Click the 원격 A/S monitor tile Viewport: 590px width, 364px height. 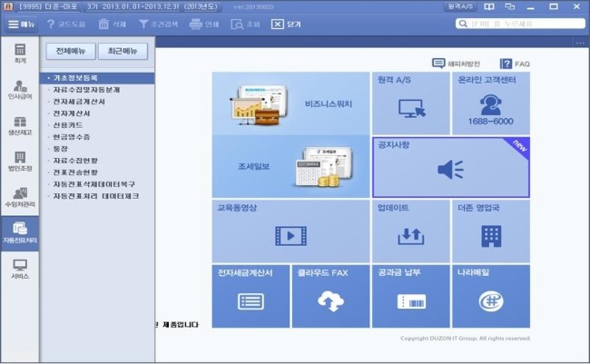411,103
